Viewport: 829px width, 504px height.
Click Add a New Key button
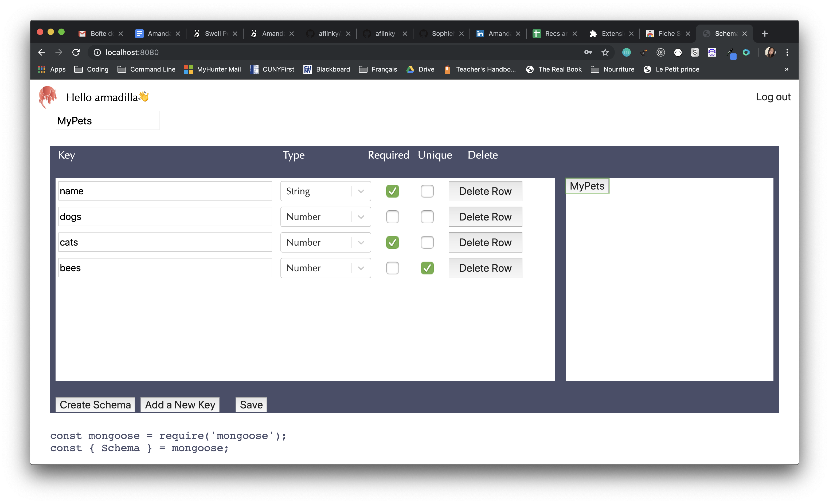[x=180, y=404]
